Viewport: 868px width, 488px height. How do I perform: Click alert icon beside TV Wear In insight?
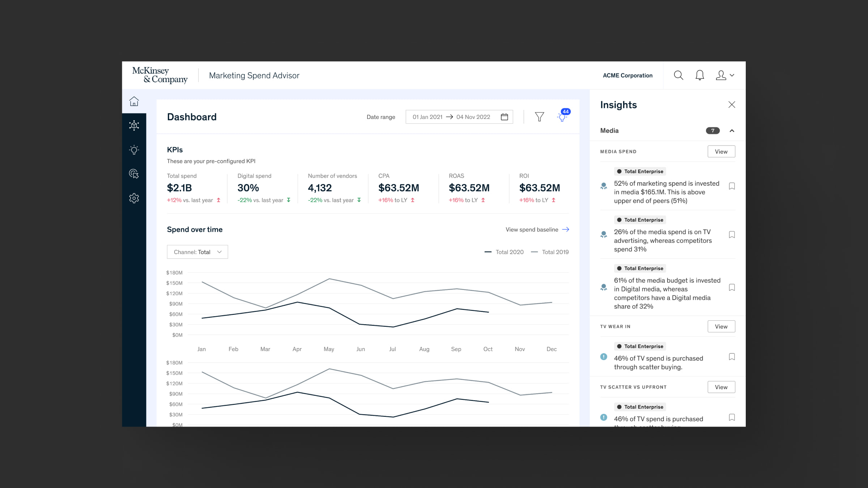tap(604, 357)
